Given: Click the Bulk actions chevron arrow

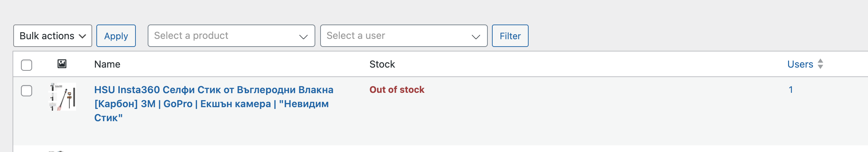Looking at the screenshot, I should point(82,36).
